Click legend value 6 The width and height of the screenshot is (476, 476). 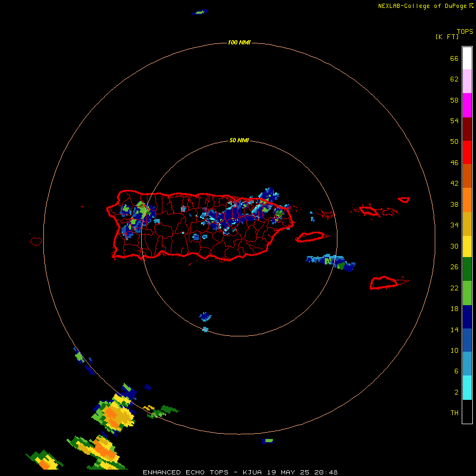click(x=456, y=371)
